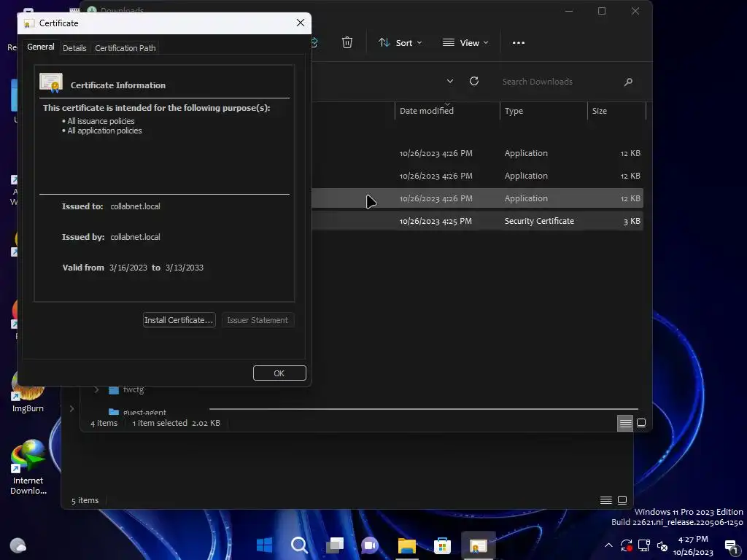The width and height of the screenshot is (747, 560).
Task: Switch to details view in Downloads window
Action: [625, 423]
